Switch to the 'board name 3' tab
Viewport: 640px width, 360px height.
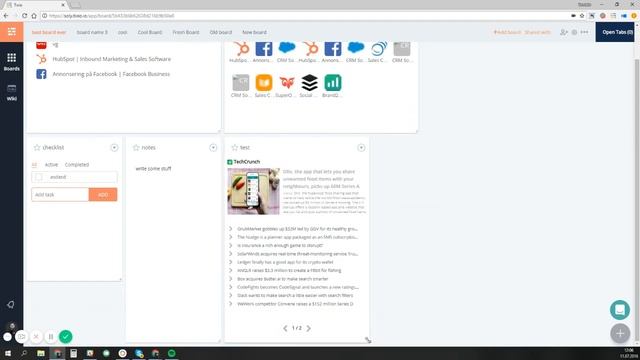[92, 32]
